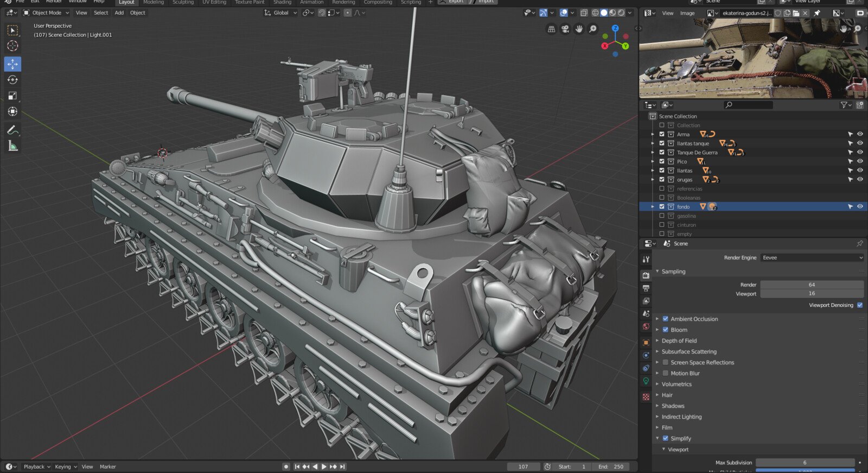Click the camera view icon in viewport
The width and height of the screenshot is (868, 473).
pyautogui.click(x=565, y=29)
